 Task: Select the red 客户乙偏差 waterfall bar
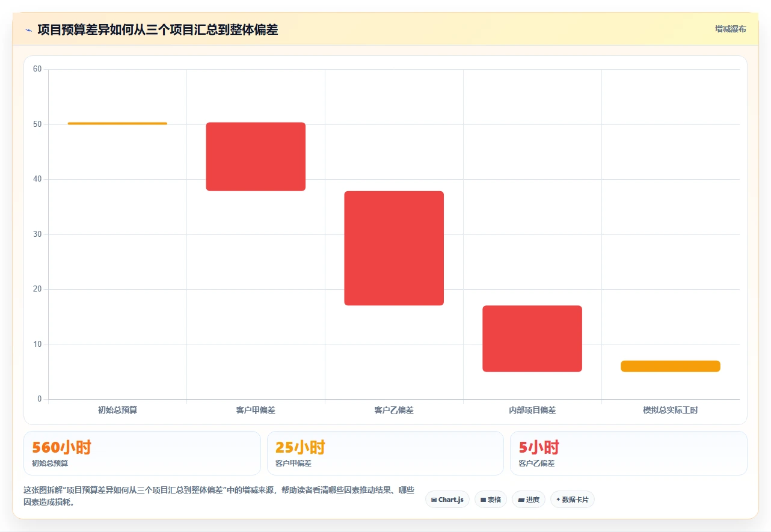(x=394, y=248)
